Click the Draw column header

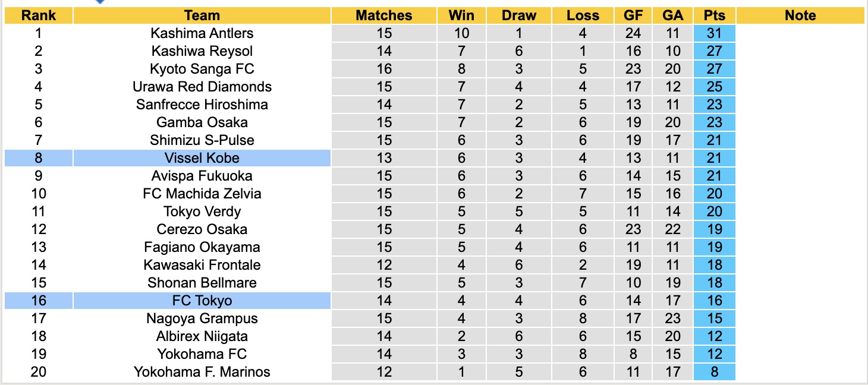coord(518,15)
